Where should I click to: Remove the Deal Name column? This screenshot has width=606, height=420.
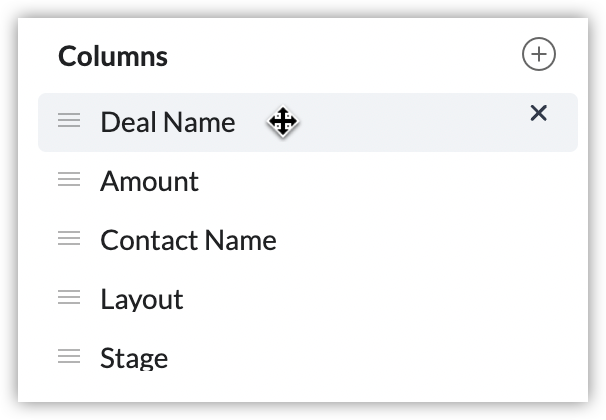pyautogui.click(x=538, y=113)
